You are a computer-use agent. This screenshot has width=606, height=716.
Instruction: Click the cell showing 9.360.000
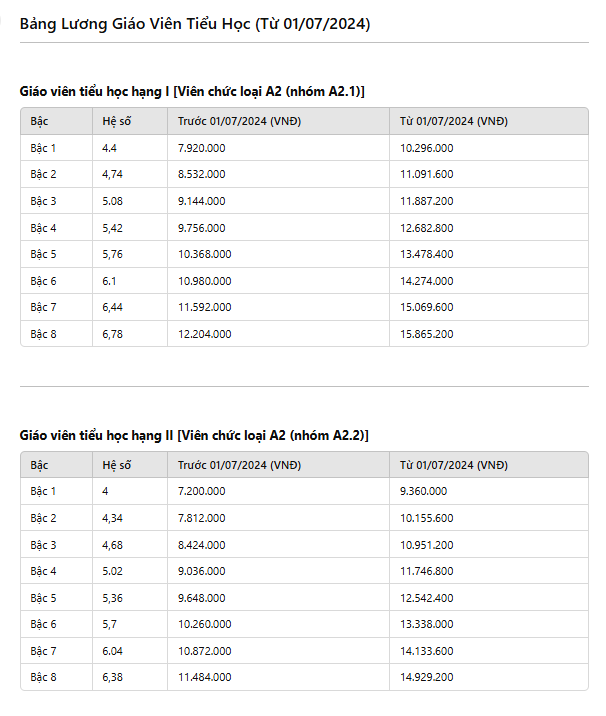coord(489,491)
